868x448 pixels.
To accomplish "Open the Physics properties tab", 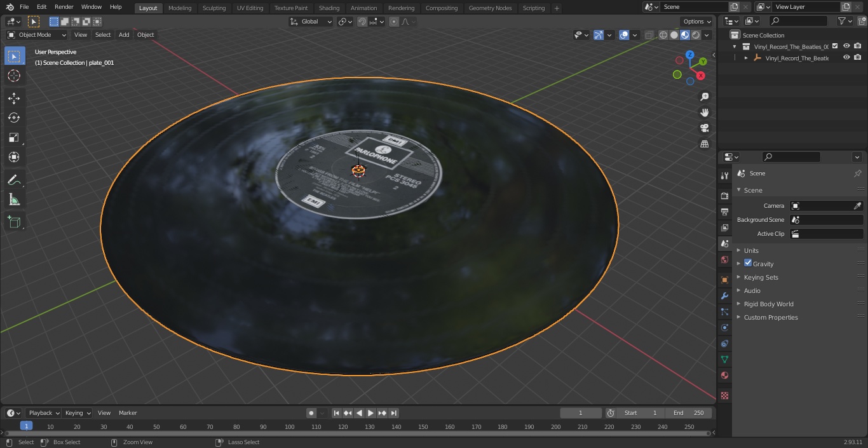I will click(724, 328).
